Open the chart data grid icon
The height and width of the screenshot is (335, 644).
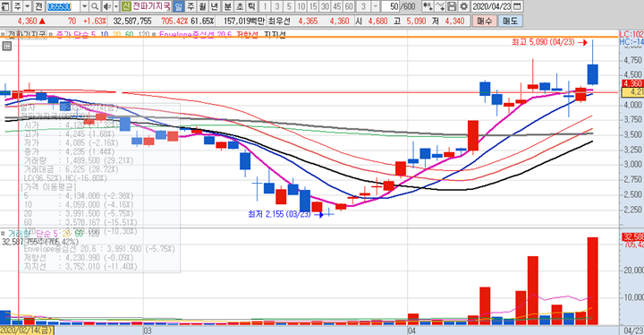6,46
